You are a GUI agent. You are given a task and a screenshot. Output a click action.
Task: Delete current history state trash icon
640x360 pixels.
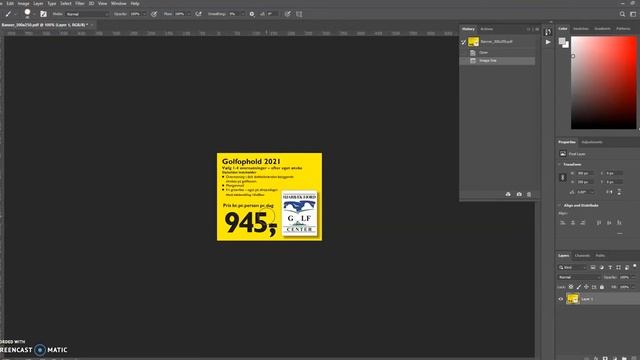529,194
